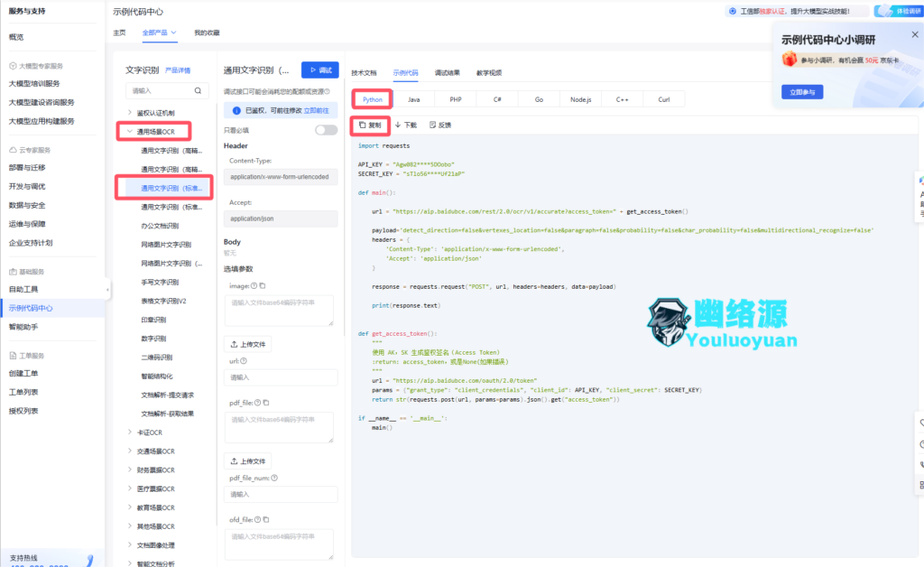
Task: Expand the 医疗票据OCR category
Action: click(130, 488)
